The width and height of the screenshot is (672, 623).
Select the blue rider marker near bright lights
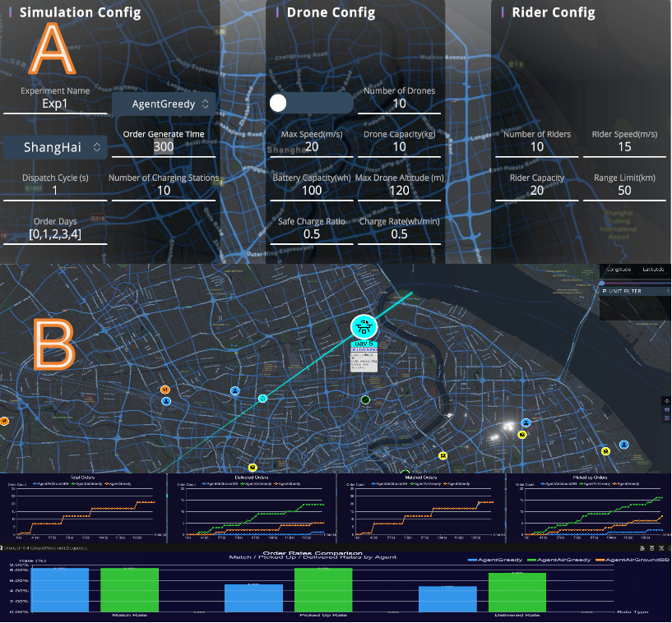[x=526, y=422]
